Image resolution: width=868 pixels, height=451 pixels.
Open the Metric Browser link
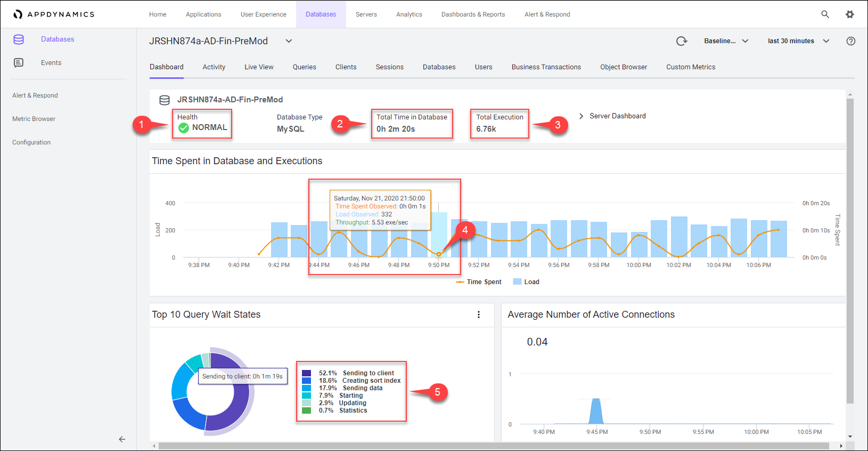34,119
